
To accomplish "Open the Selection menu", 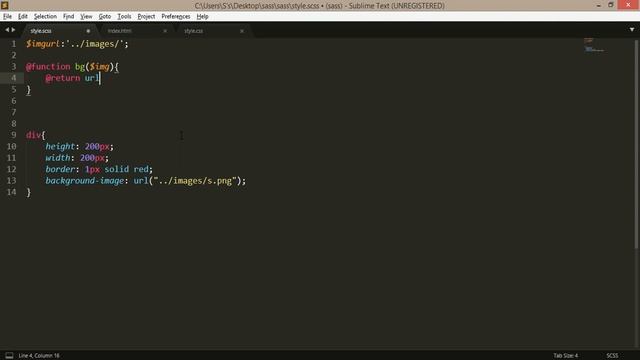I will point(45,16).
